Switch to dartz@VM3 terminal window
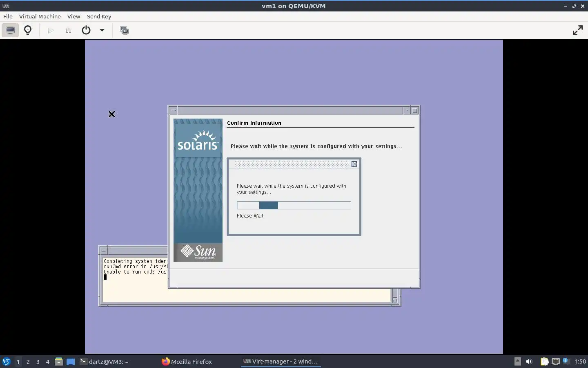Image resolution: width=588 pixels, height=368 pixels. click(x=104, y=361)
